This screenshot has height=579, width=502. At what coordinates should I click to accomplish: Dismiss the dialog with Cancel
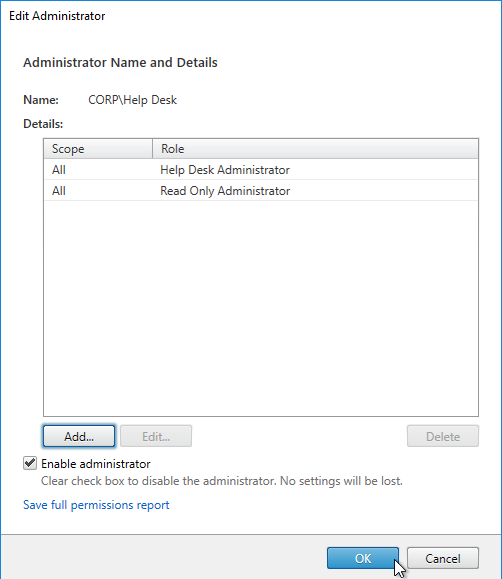pos(443,558)
